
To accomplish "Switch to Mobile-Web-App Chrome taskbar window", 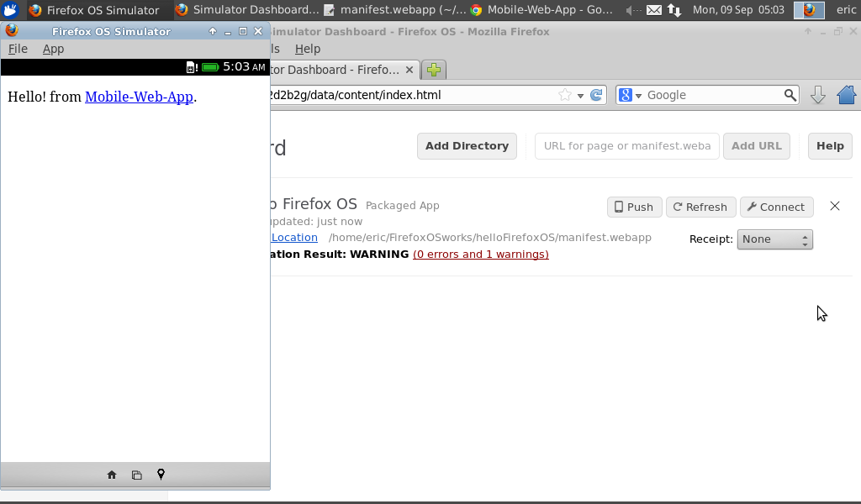I will 542,10.
